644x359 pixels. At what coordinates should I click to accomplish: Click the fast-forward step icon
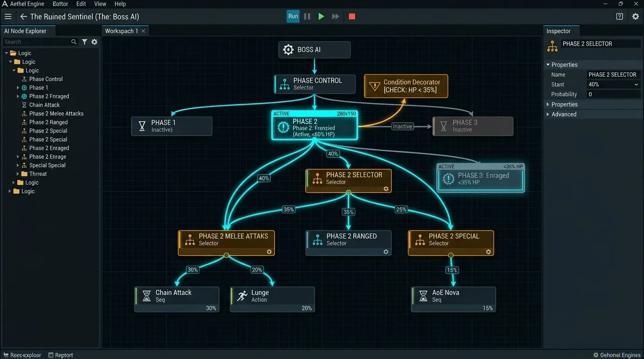(336, 16)
